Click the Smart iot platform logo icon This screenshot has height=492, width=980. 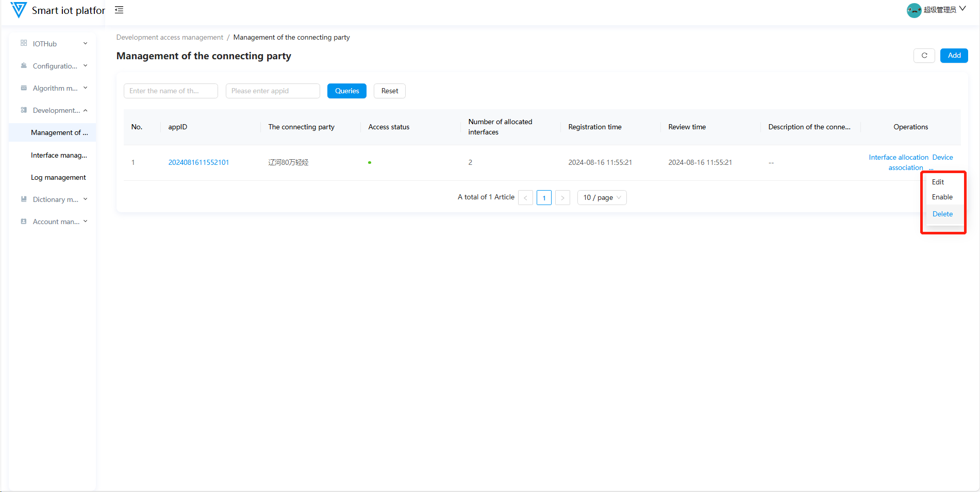click(19, 10)
